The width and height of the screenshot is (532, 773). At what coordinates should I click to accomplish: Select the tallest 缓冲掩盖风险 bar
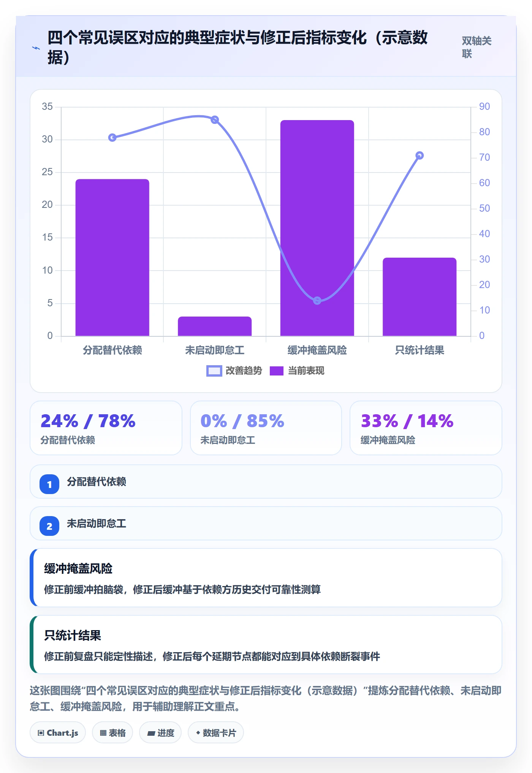click(x=317, y=228)
